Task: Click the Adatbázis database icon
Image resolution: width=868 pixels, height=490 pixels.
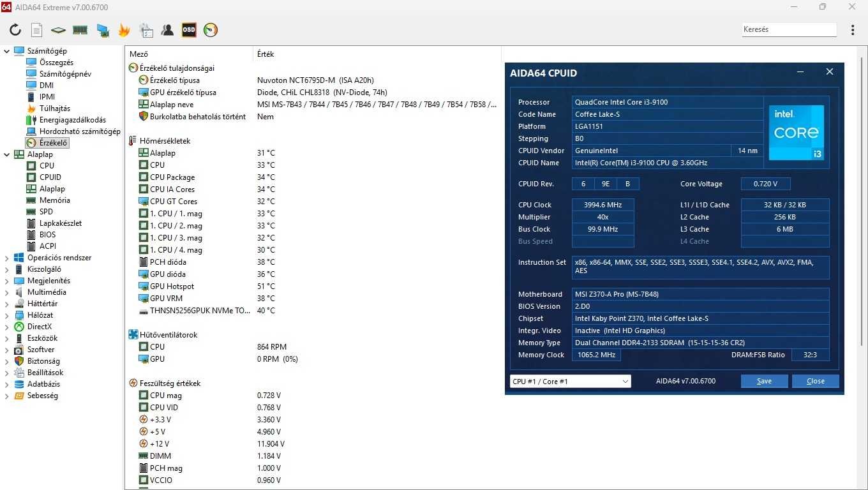Action: tap(19, 384)
